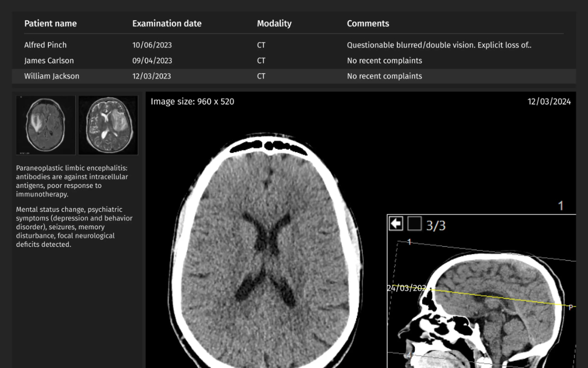The height and width of the screenshot is (368, 588).
Task: Click the CT modality for William Jackson
Action: point(261,76)
